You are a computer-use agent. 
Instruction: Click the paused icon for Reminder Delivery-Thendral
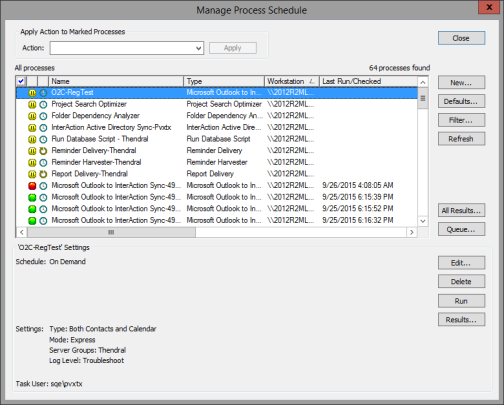tap(32, 151)
